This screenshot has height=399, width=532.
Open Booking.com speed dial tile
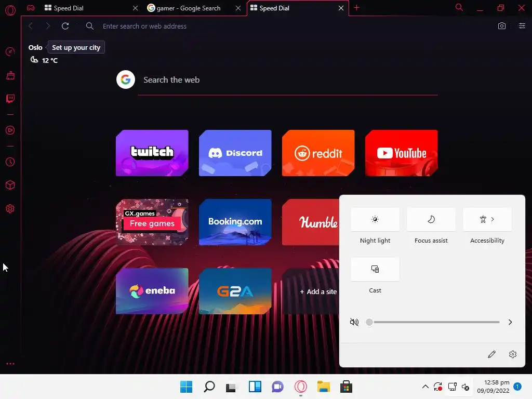[235, 222]
